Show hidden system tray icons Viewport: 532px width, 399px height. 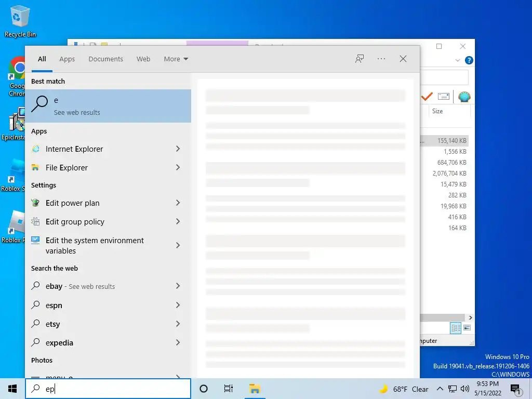point(440,389)
